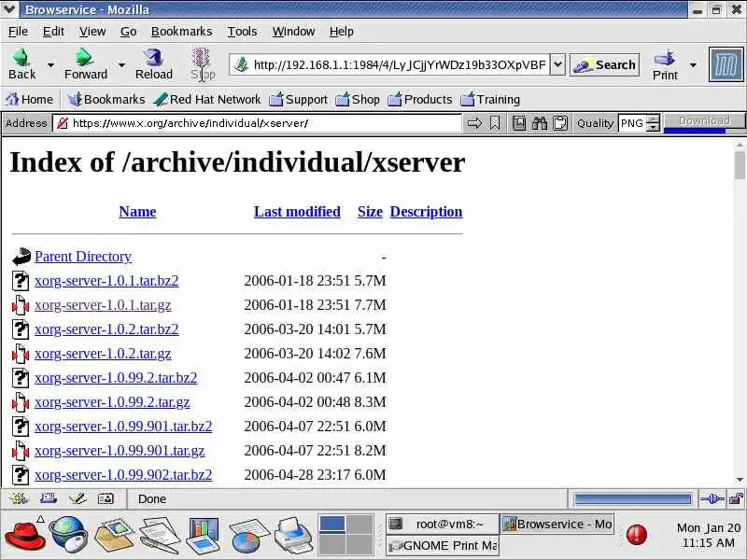Screen dimensions: 747x560
Task: Adjust the Quality PNG stepper
Action: (x=655, y=123)
